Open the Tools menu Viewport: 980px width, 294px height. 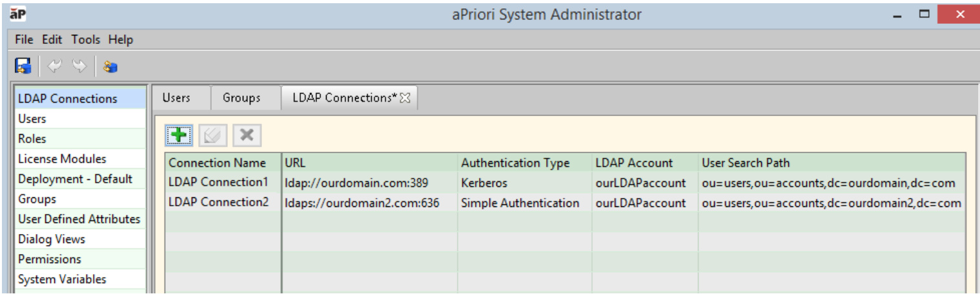coord(86,40)
